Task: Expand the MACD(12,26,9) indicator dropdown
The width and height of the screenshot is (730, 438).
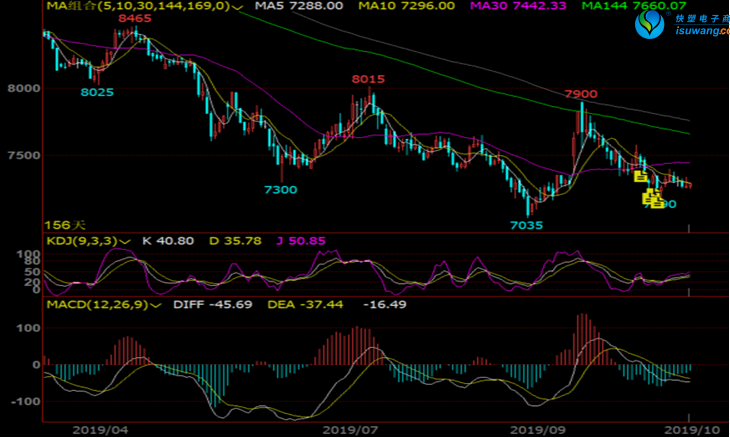Action: [x=155, y=305]
